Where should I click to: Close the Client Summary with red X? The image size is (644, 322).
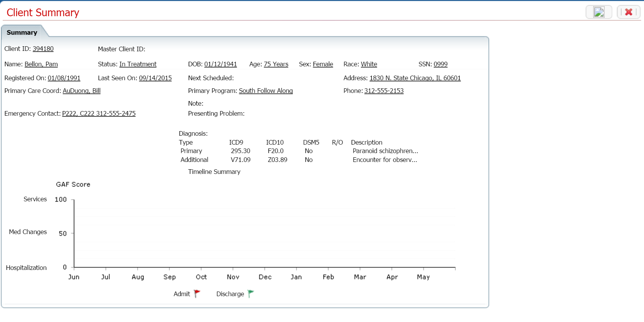point(629,12)
